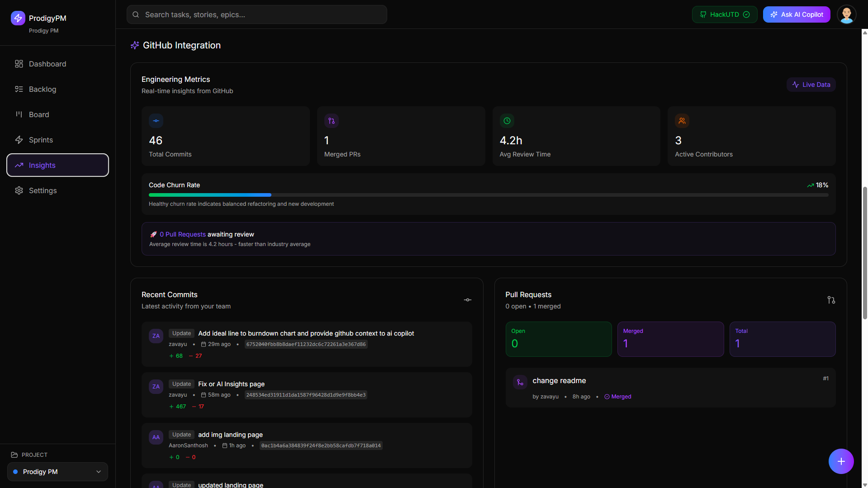Click ZA avatar on Fix AI Insights commit
The height and width of the screenshot is (488, 868).
click(x=156, y=387)
